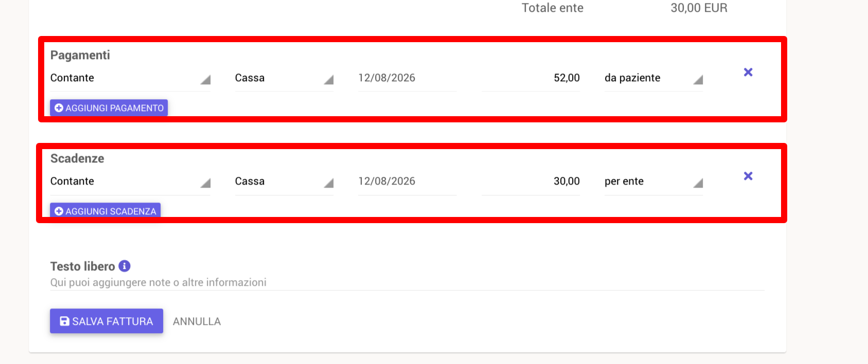Screen dimensions: 868x364
Task: Expand the 'per ente' dropdown
Action: [x=654, y=181]
